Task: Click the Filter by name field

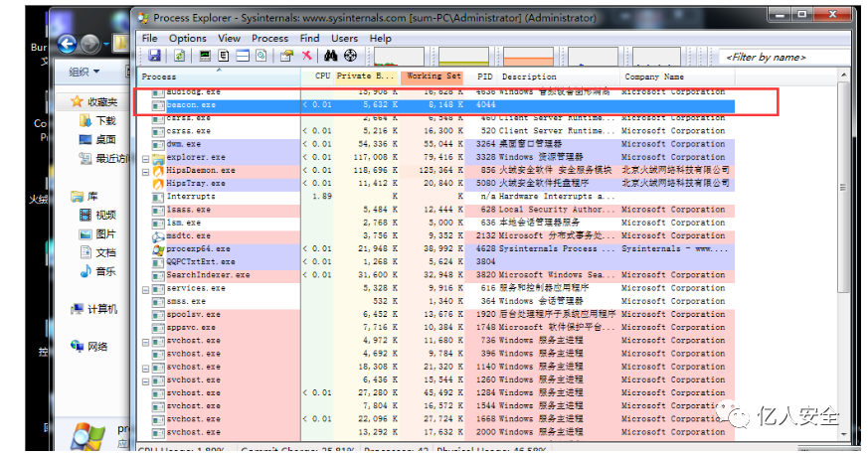Action: (x=784, y=57)
